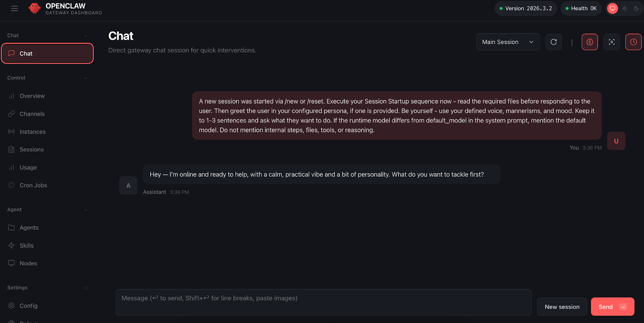Toggle the clock icon button
Viewport: 644px width, 323px height.
pos(633,42)
